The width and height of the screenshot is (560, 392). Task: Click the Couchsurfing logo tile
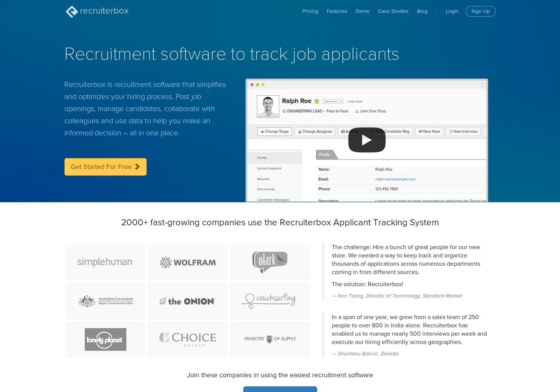[270, 301]
